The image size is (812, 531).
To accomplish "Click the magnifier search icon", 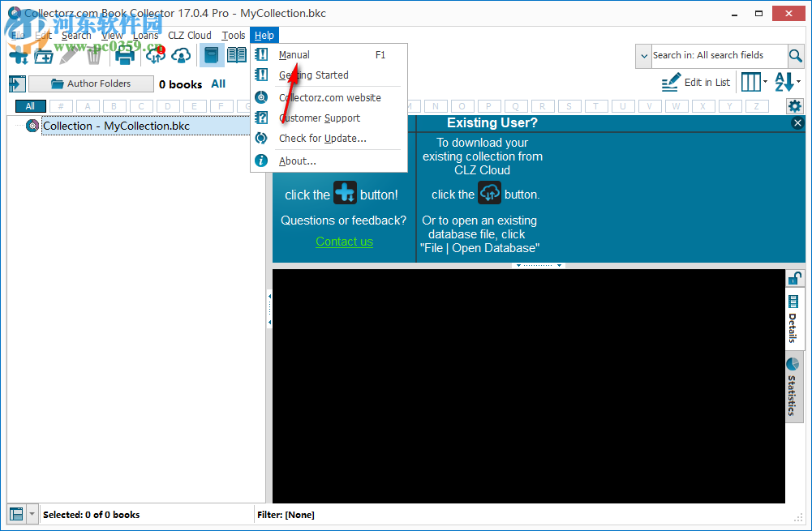I will tap(796, 55).
